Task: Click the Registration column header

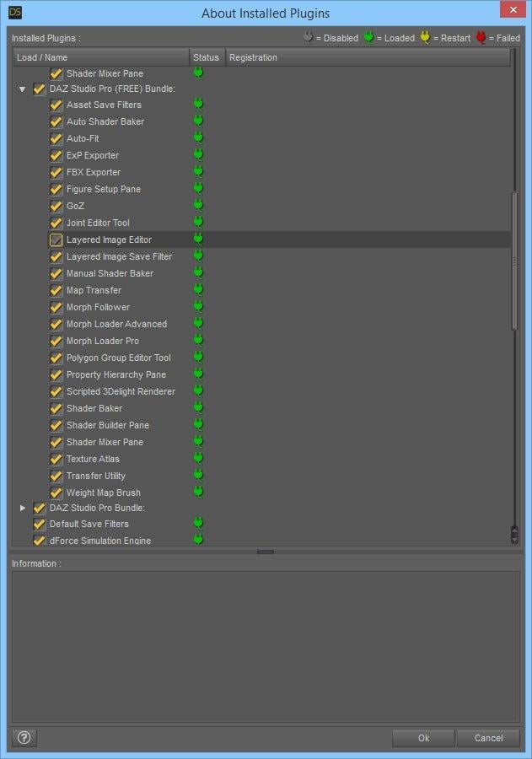Action: [368, 57]
